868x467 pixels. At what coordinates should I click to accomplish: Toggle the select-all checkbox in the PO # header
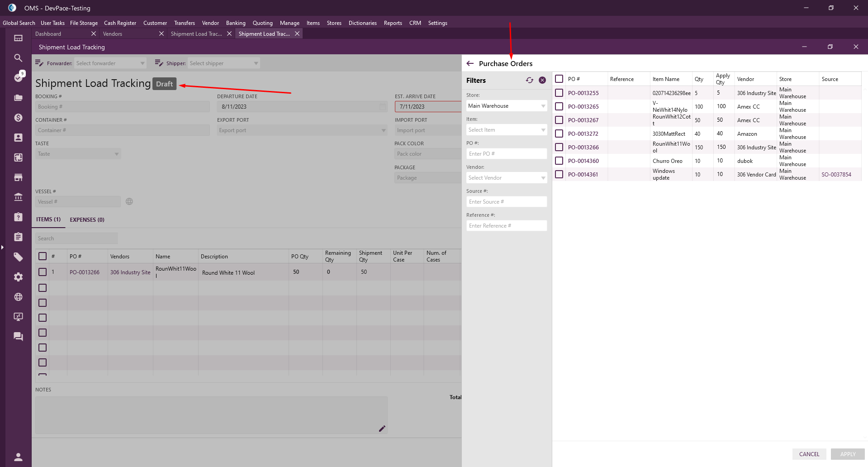point(559,79)
